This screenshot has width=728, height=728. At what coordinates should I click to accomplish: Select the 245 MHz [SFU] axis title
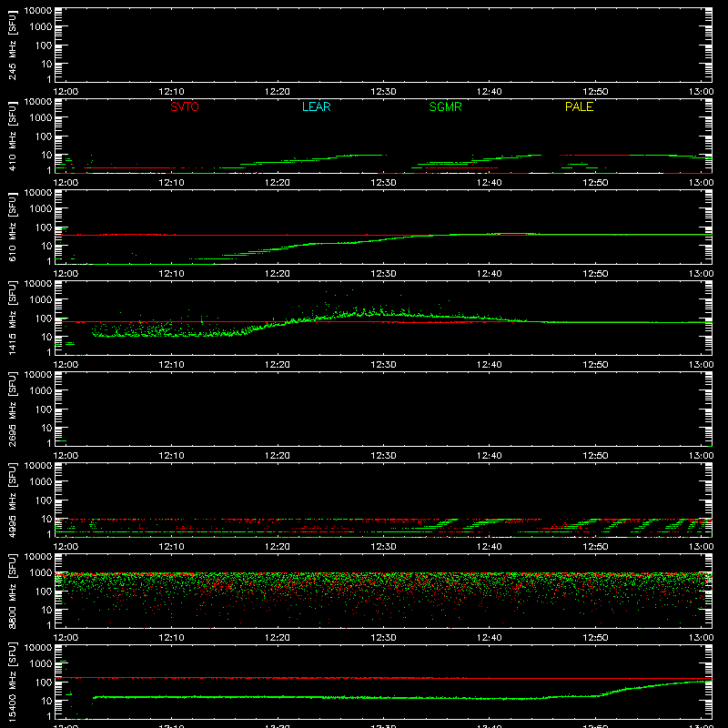pos(13,45)
